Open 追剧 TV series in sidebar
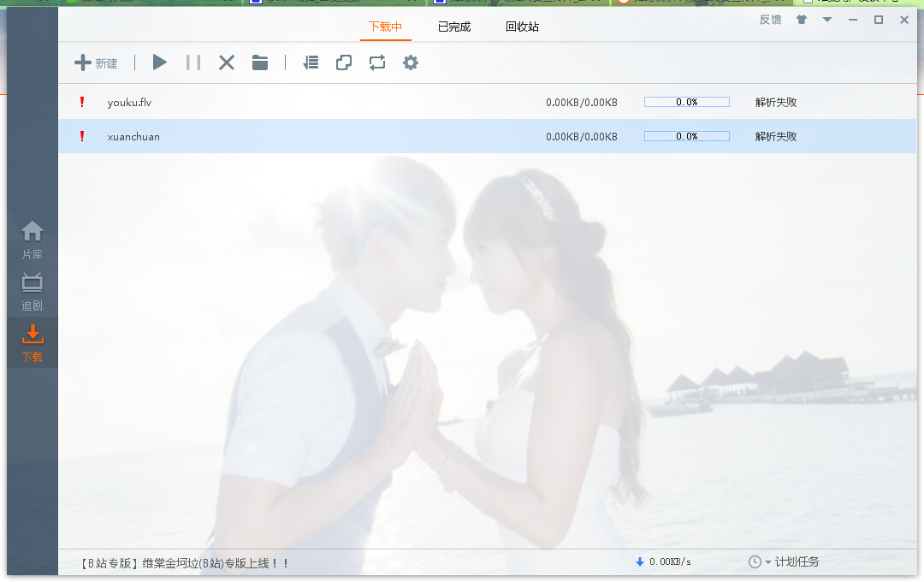This screenshot has height=582, width=924. (x=33, y=291)
